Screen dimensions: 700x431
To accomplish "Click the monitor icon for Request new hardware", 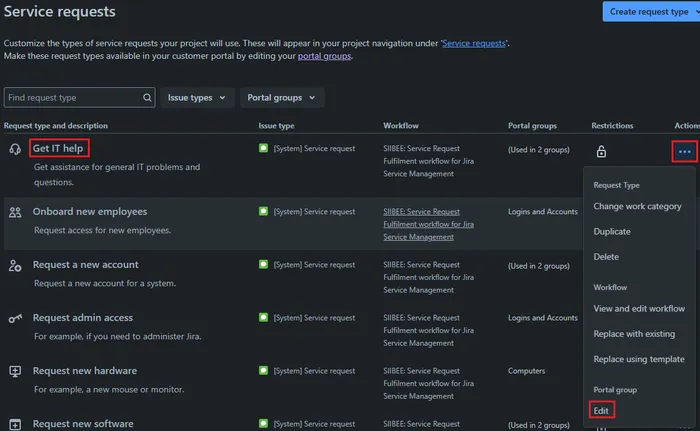I will pyautogui.click(x=15, y=371).
